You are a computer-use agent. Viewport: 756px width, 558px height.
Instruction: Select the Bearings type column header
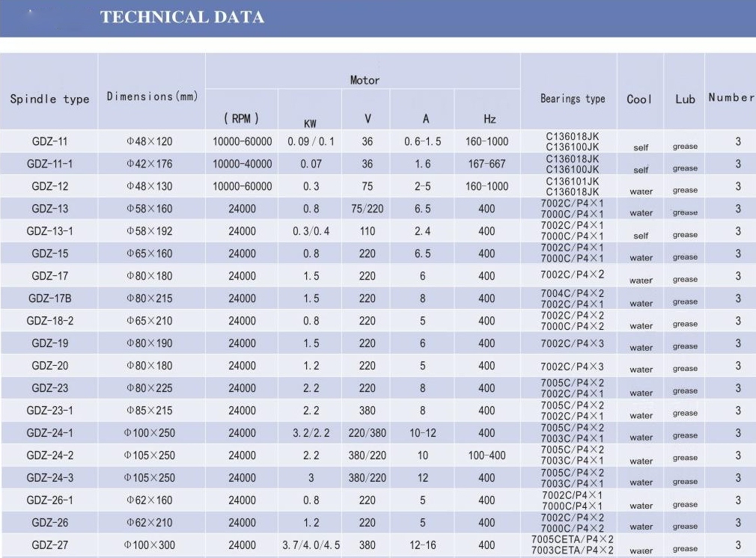(573, 98)
